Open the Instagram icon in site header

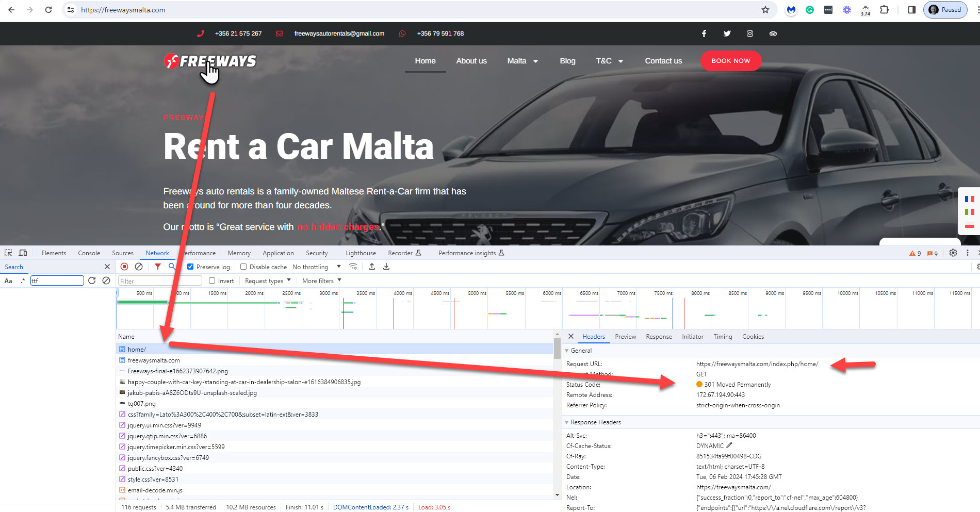750,34
